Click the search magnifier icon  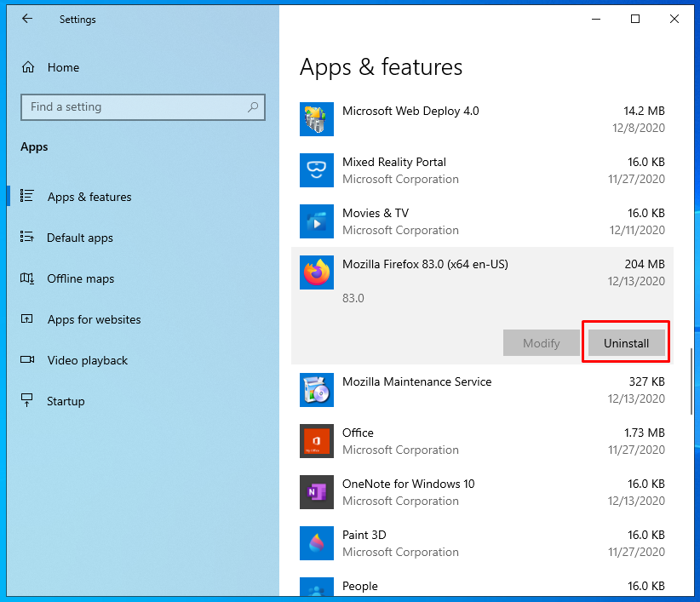[x=253, y=107]
